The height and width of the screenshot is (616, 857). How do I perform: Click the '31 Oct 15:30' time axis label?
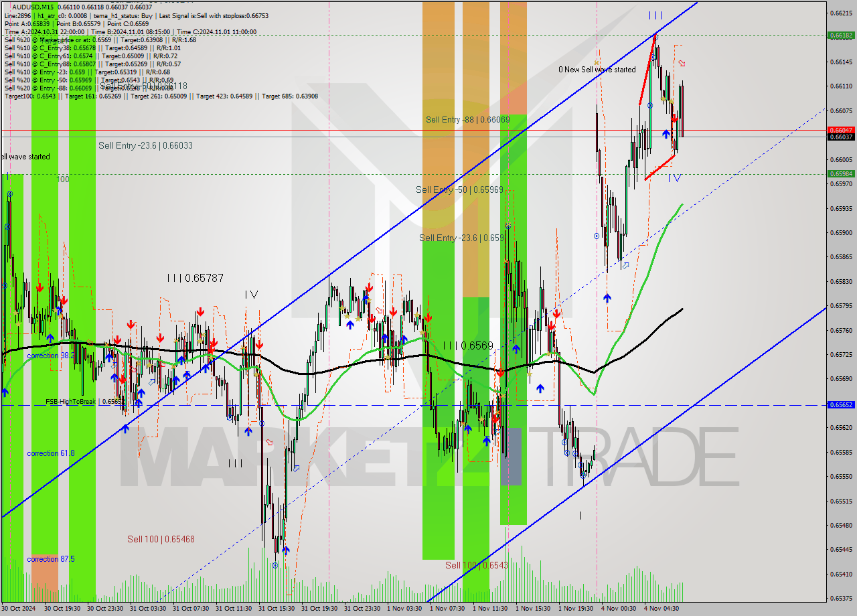pyautogui.click(x=277, y=609)
